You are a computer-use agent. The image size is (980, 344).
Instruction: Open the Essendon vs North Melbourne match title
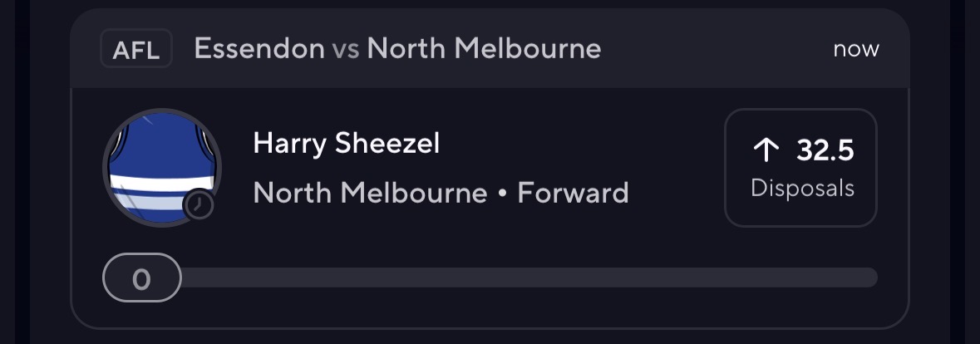tap(397, 49)
